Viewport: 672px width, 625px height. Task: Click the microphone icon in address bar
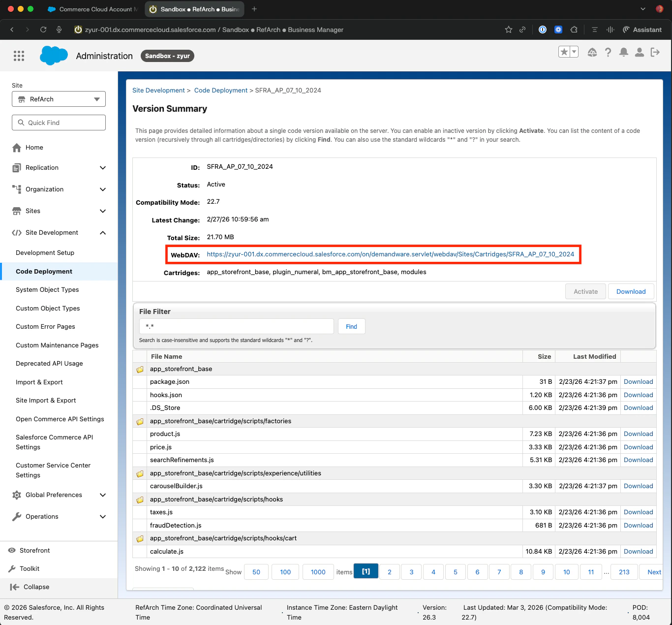pyautogui.click(x=59, y=30)
